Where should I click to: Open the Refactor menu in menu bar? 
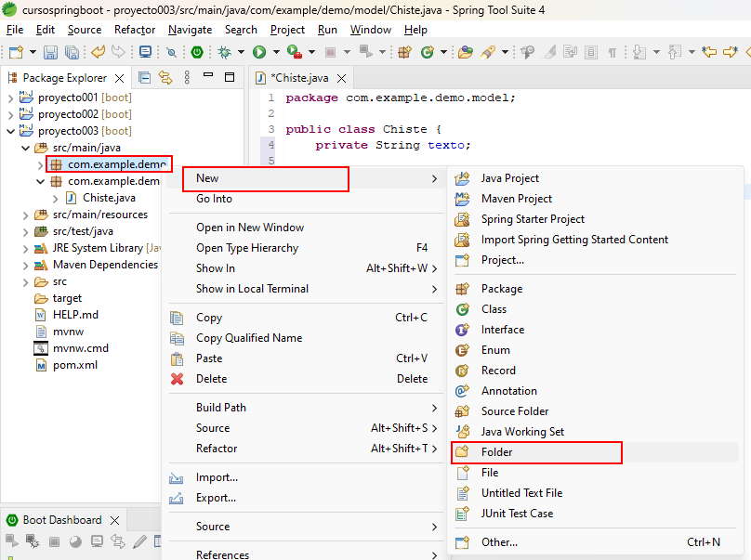[x=135, y=30]
